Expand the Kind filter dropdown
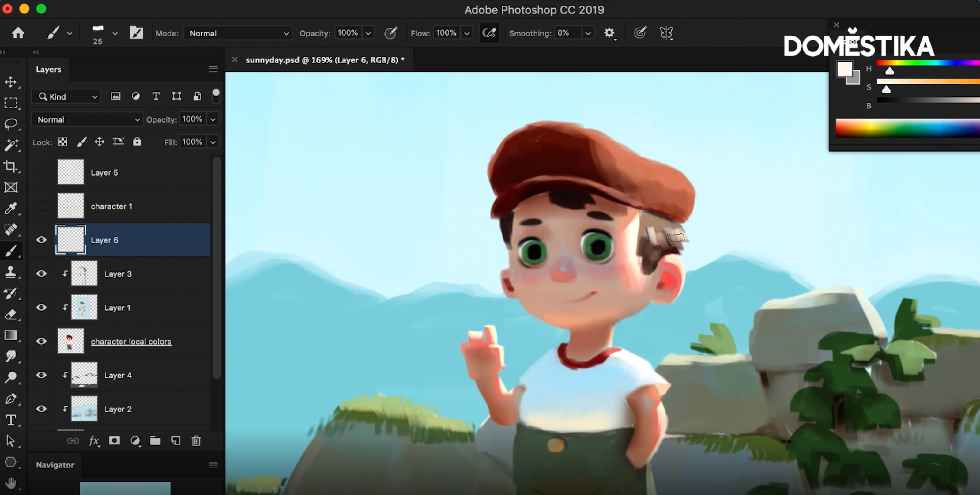 click(x=66, y=96)
